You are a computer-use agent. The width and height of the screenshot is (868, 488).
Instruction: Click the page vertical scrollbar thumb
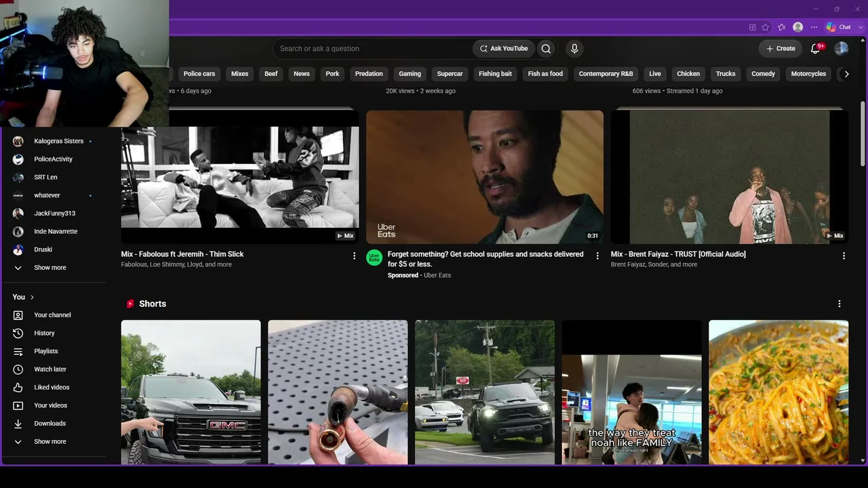tap(863, 133)
